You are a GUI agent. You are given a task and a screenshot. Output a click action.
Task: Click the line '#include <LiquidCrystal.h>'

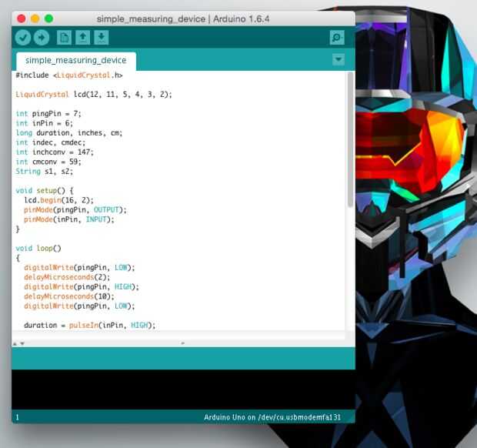69,75
